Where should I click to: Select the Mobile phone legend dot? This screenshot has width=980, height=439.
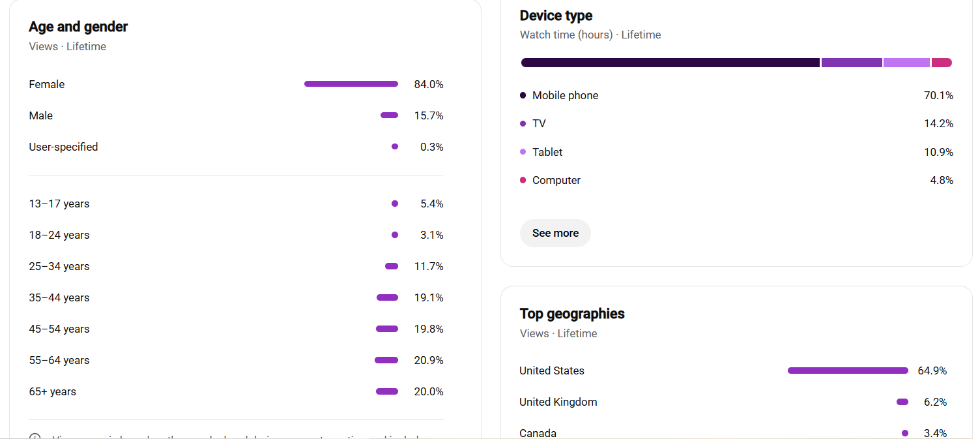[x=523, y=95]
